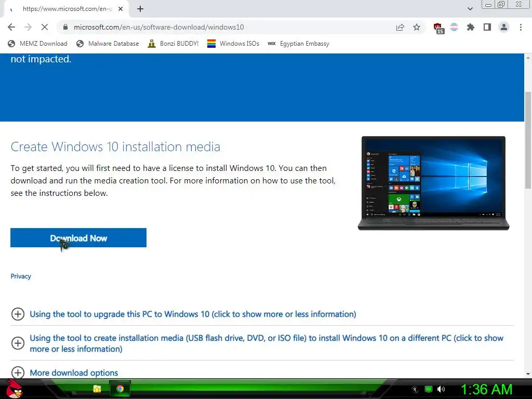Expand 'Using the tool to upgrade this PC'

click(x=193, y=314)
